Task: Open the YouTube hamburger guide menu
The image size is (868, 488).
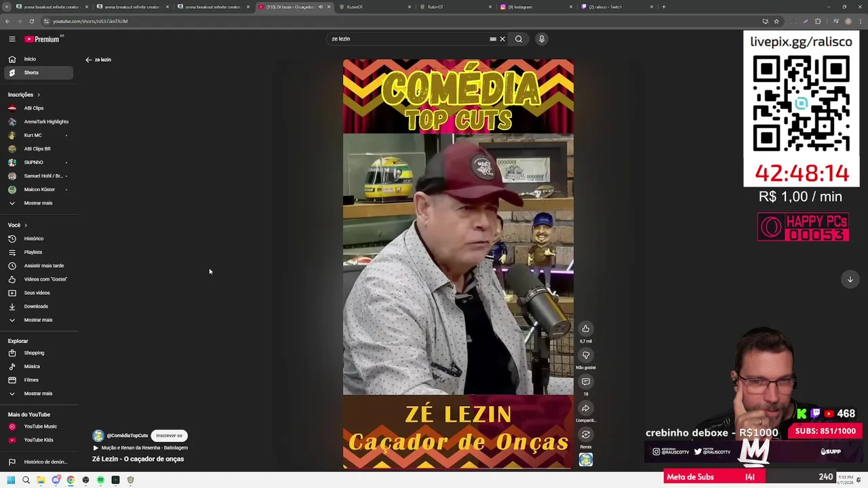Action: click(12, 39)
